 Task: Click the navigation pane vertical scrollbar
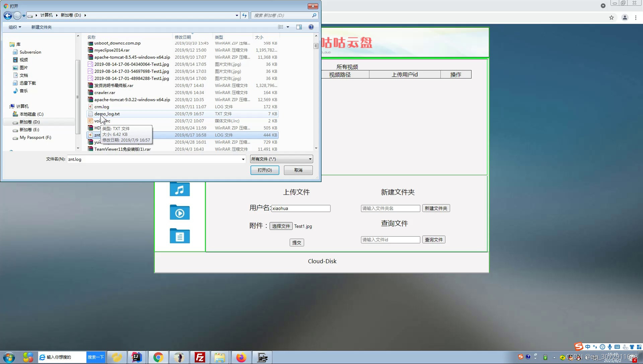tap(78, 97)
